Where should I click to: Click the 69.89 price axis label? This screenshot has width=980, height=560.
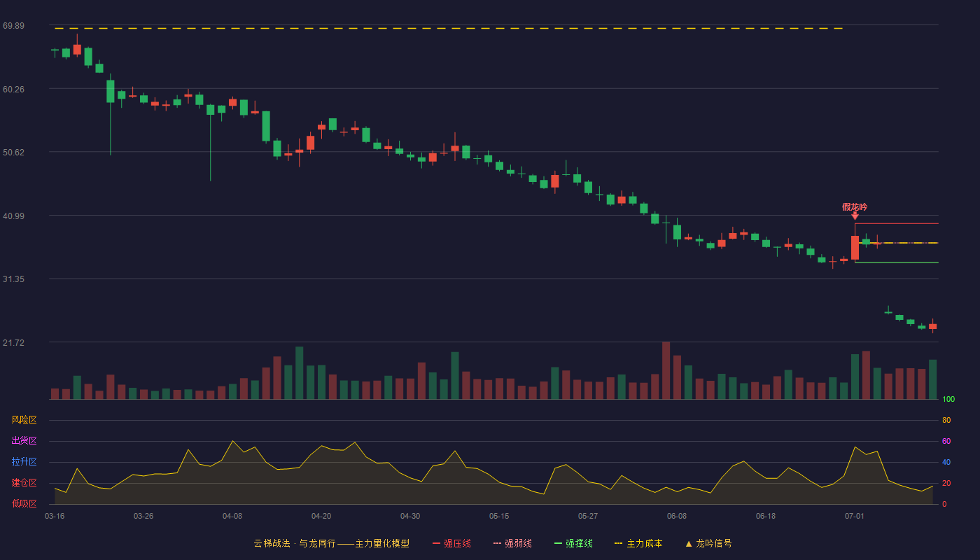[x=13, y=26]
